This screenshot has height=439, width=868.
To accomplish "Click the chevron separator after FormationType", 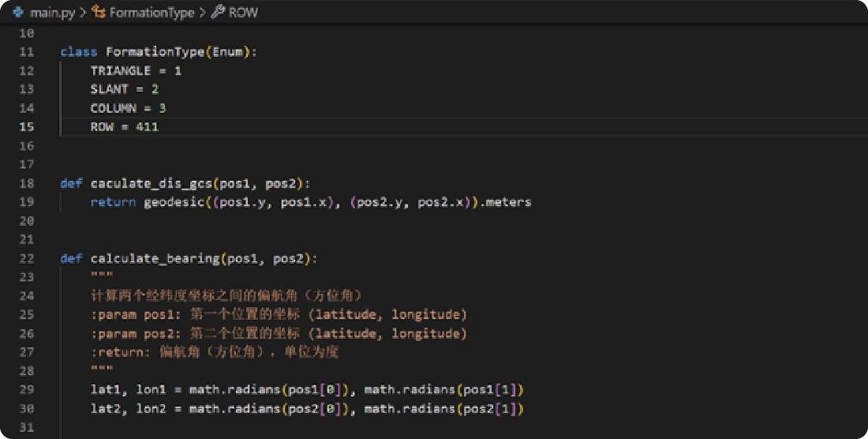I will coord(202,13).
